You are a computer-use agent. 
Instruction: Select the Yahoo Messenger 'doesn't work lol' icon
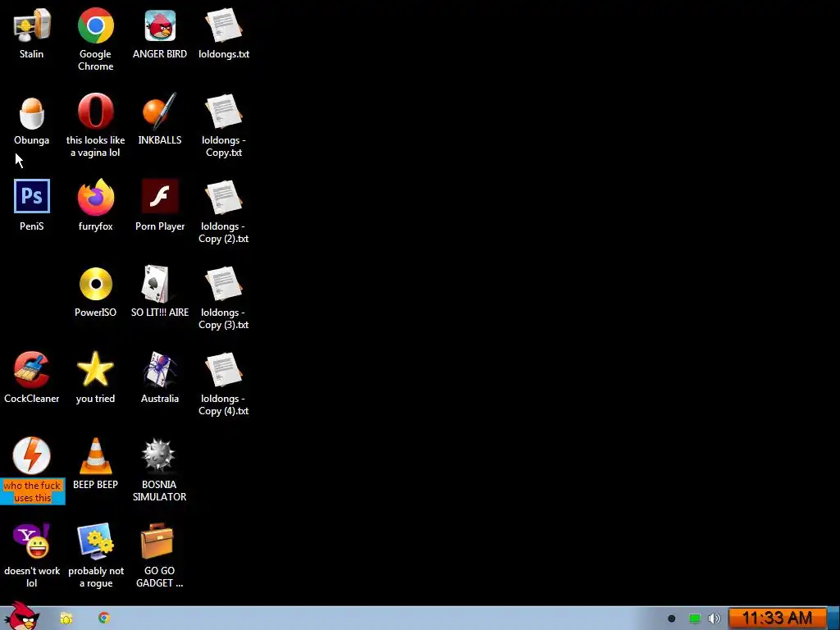coord(32,541)
